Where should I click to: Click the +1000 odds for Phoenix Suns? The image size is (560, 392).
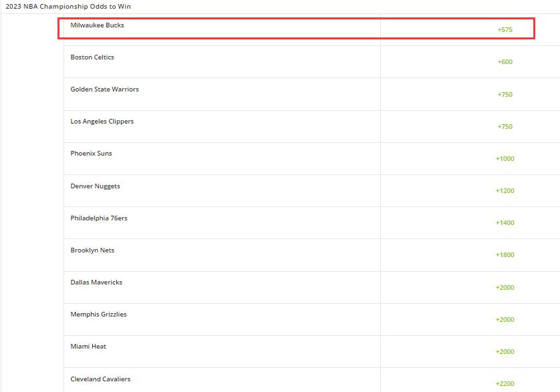pyautogui.click(x=505, y=158)
